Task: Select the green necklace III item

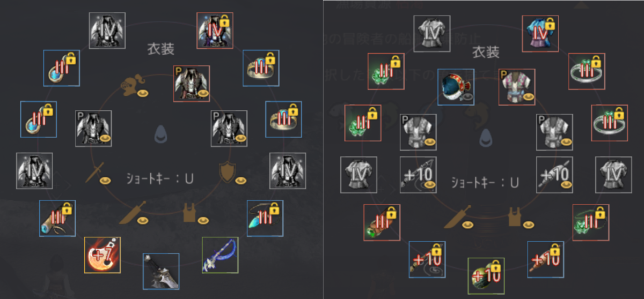Action: point(591,222)
